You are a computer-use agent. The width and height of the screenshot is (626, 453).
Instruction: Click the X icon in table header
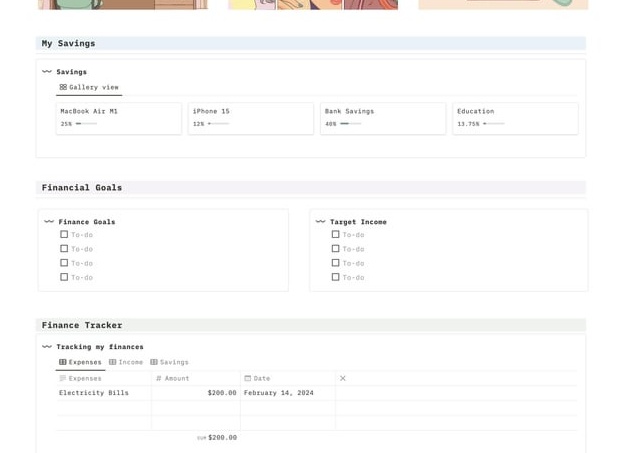coord(343,378)
